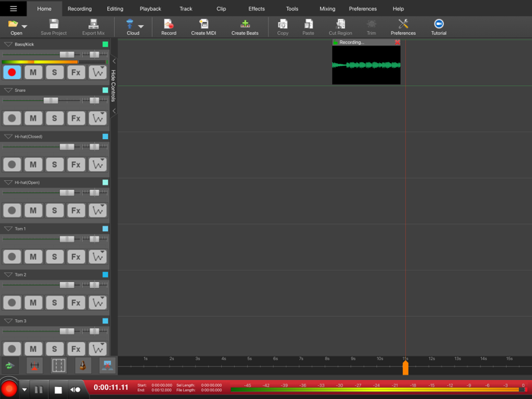Click the dotted grid region icon
The height and width of the screenshot is (399, 532).
tap(59, 366)
